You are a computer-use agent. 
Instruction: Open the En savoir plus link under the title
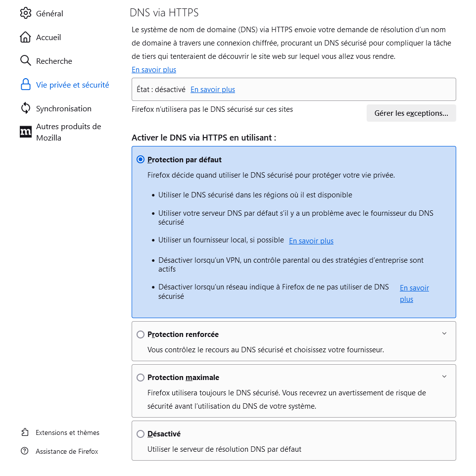pos(153,69)
